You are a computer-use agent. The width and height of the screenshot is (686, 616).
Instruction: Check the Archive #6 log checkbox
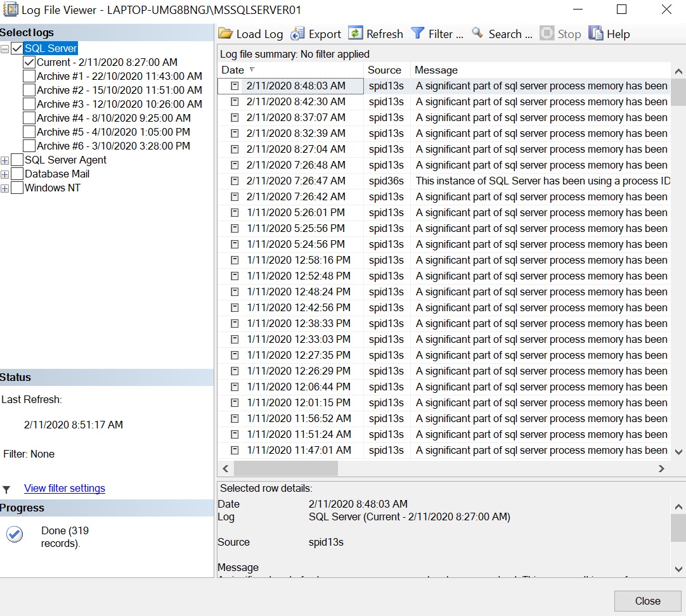[x=29, y=146]
